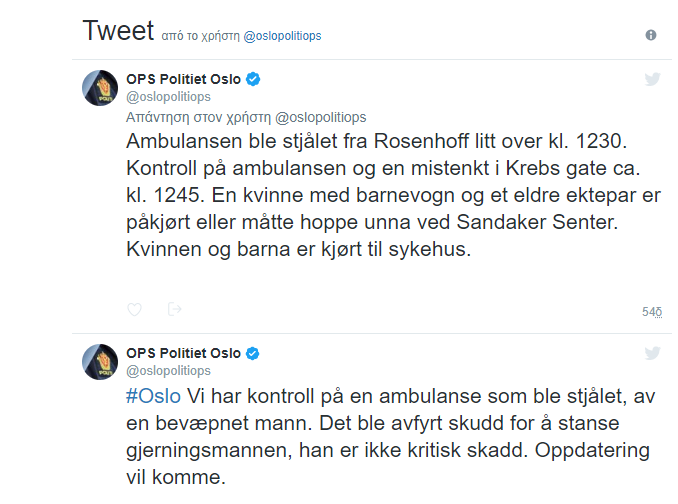Screen dimensions: 678x504
Task: Open @oslopolitiops handle under the first tweet's author name
Action: pos(167,98)
